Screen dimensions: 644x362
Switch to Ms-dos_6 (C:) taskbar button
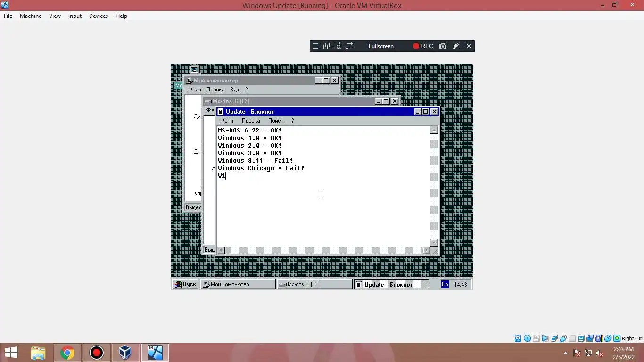pyautogui.click(x=314, y=284)
